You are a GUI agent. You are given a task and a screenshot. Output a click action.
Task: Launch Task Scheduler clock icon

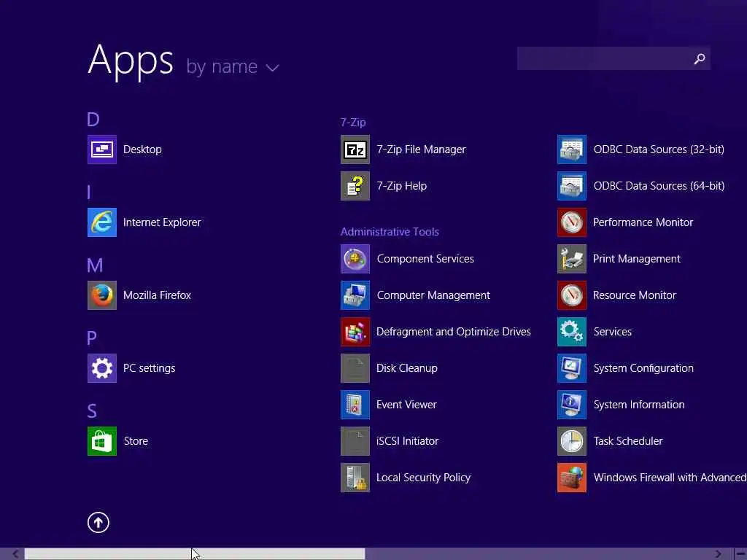point(572,441)
